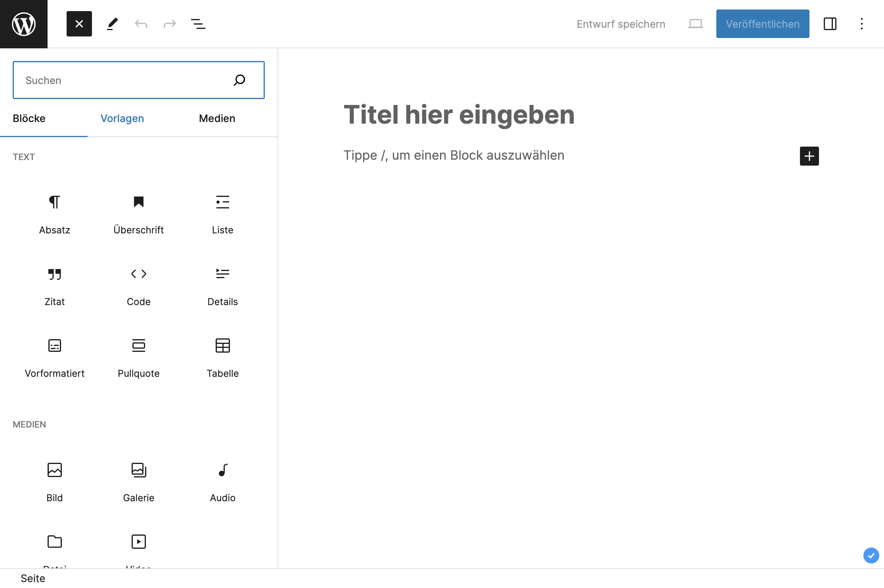Screen dimensions: 884x588
Task: Select the pencil Tools icon
Action: click(113, 24)
